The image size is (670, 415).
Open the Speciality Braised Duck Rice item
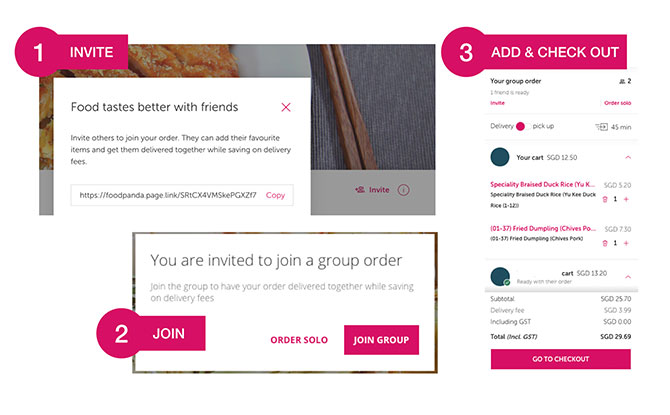(544, 185)
